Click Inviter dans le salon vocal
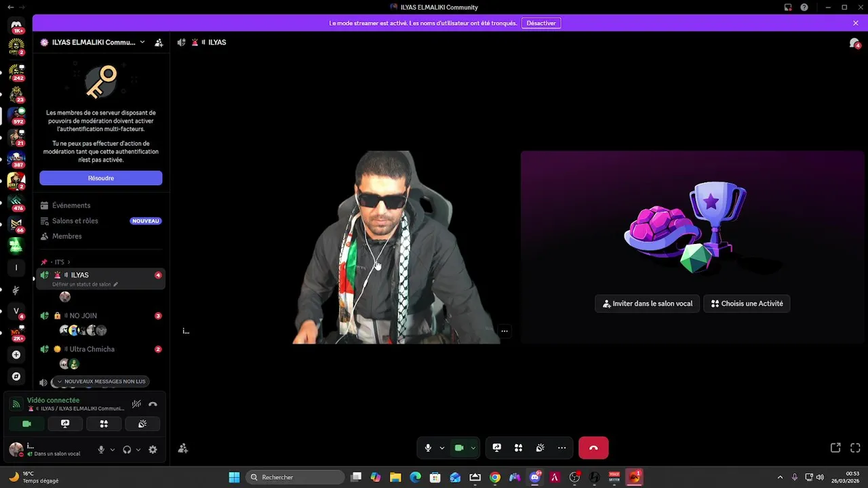Screen dimensions: 868x488 [x=647, y=304]
